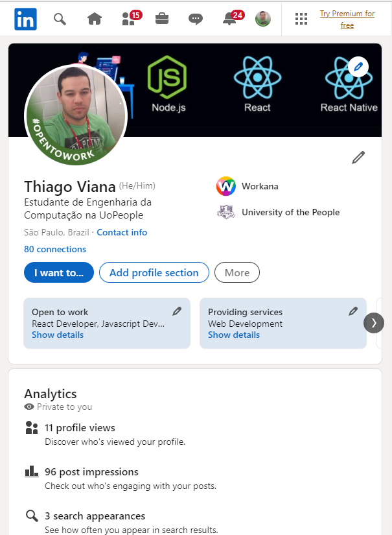Viewport: 392px width, 535px height.
Task: View the 80 connections link
Action: point(55,249)
